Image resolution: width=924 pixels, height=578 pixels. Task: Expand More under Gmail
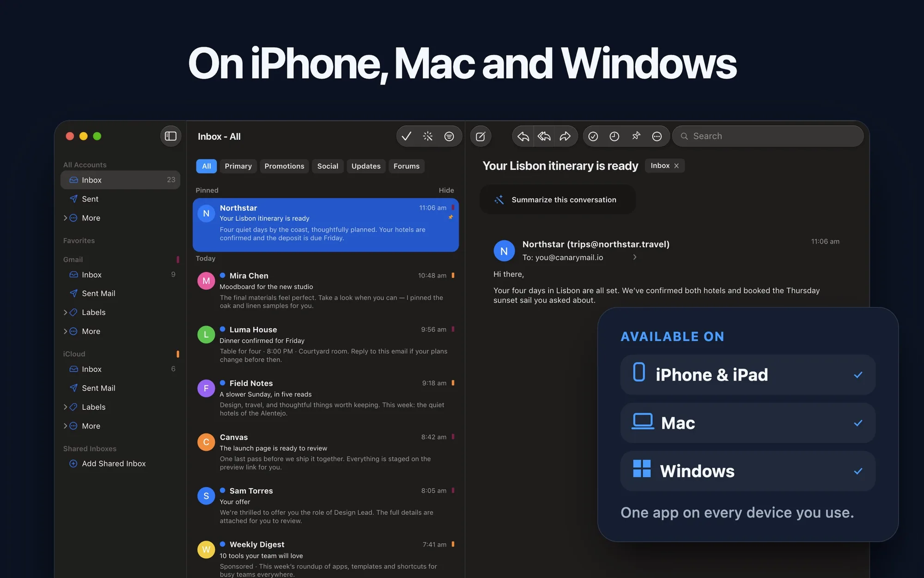point(66,331)
